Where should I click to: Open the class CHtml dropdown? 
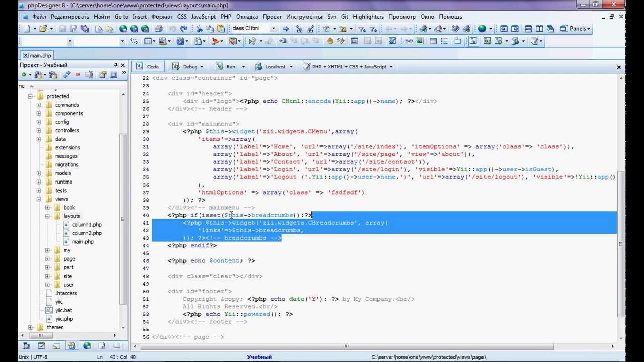pos(273,29)
